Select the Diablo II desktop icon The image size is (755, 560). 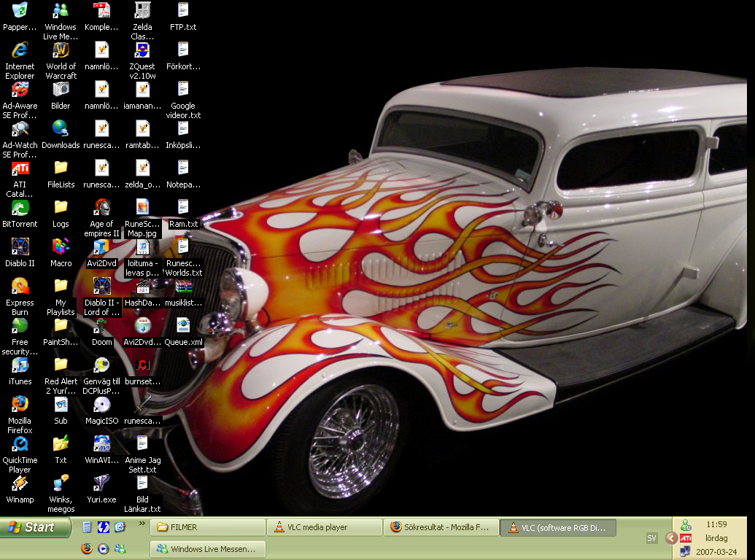(20, 247)
